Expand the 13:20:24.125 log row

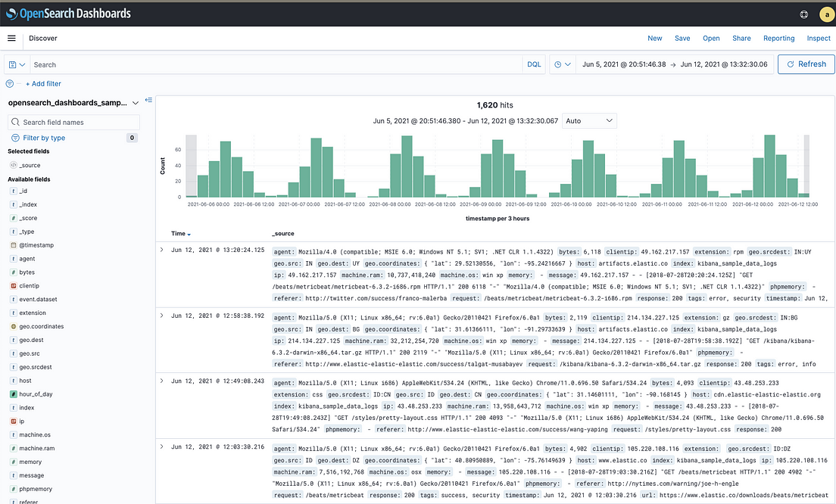click(161, 249)
